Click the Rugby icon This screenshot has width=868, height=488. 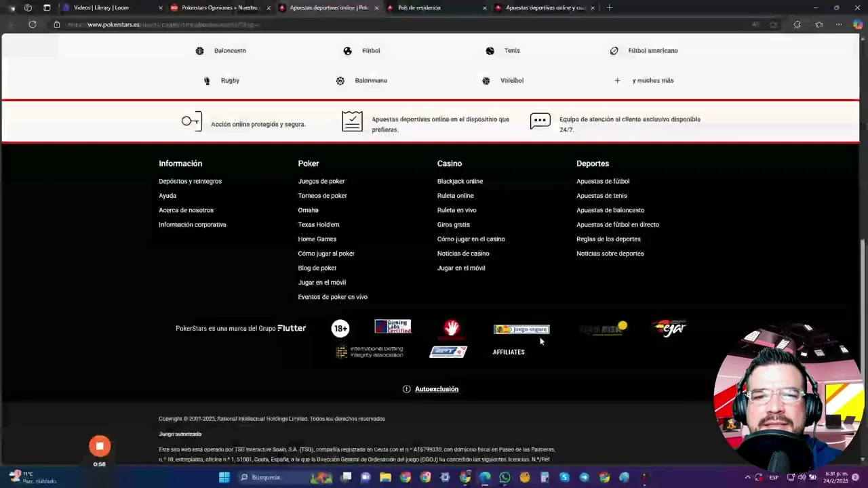pos(207,81)
